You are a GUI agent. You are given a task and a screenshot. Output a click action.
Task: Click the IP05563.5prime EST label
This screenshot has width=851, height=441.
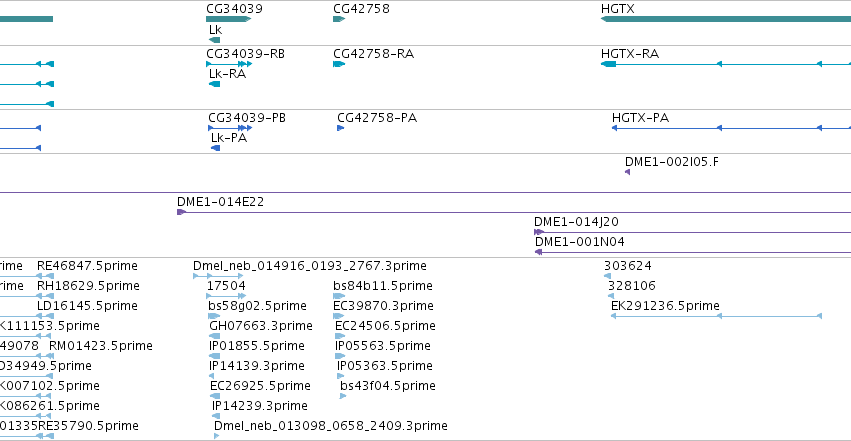tap(383, 346)
